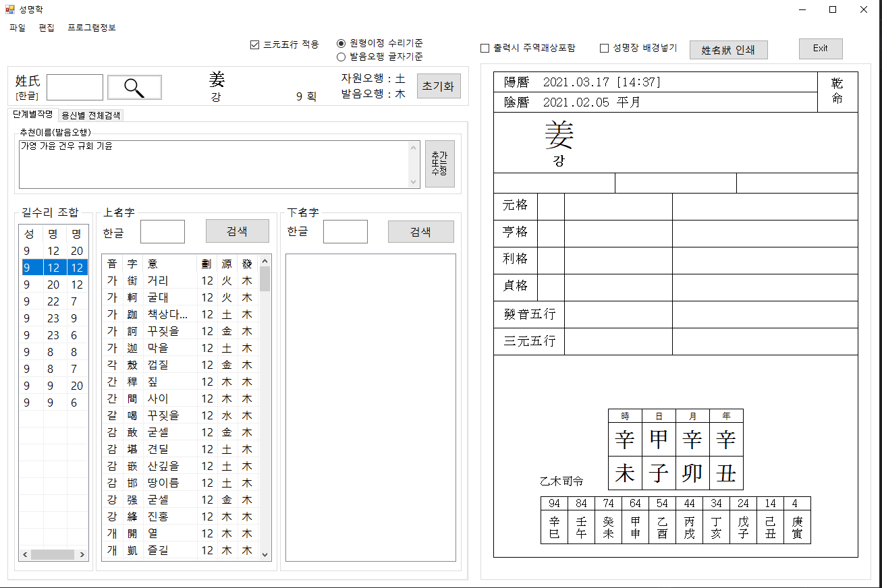Click the 上名字 한글 input field
The height and width of the screenshot is (588, 882).
[x=163, y=231]
